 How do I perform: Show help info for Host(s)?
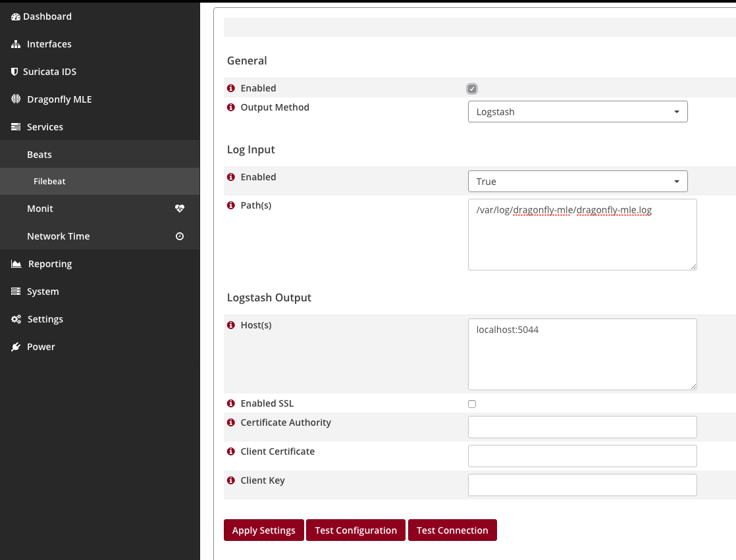click(x=231, y=325)
